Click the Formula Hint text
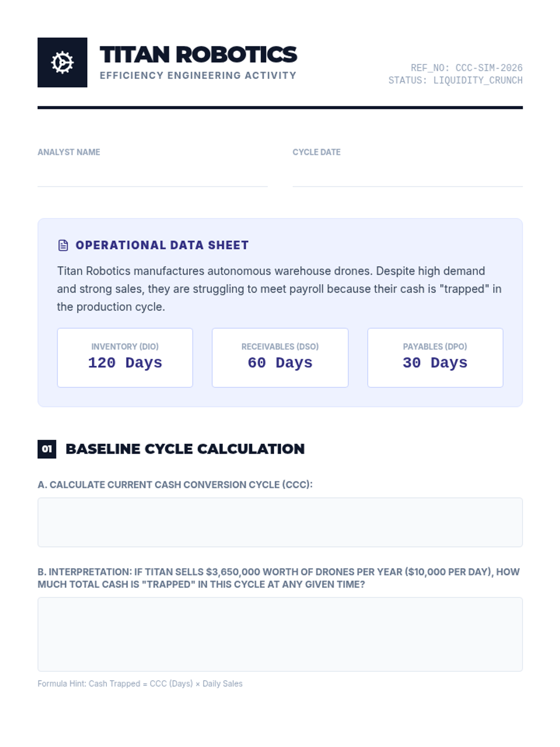Viewport: 560px width, 747px height. tap(140, 684)
